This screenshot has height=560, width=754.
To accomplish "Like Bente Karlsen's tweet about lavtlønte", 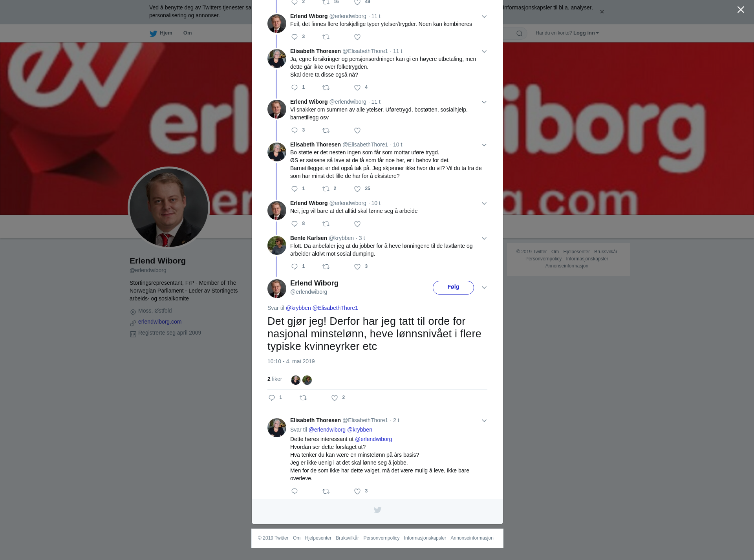I will 357,267.
